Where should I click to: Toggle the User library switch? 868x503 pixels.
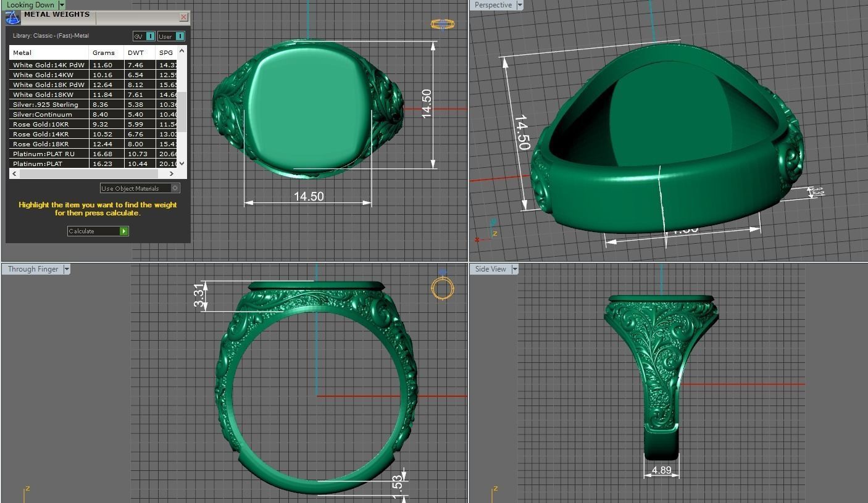[171, 36]
